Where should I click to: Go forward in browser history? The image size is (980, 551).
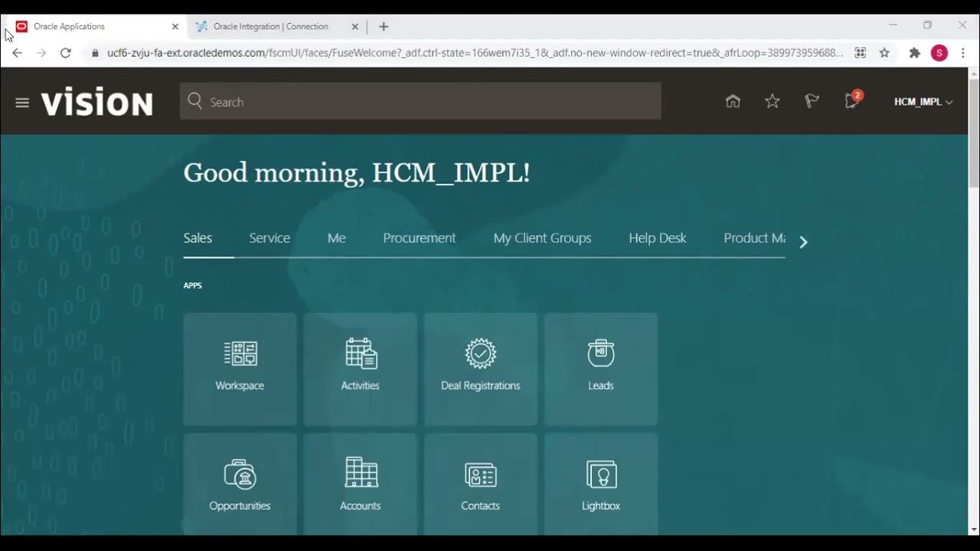point(41,53)
